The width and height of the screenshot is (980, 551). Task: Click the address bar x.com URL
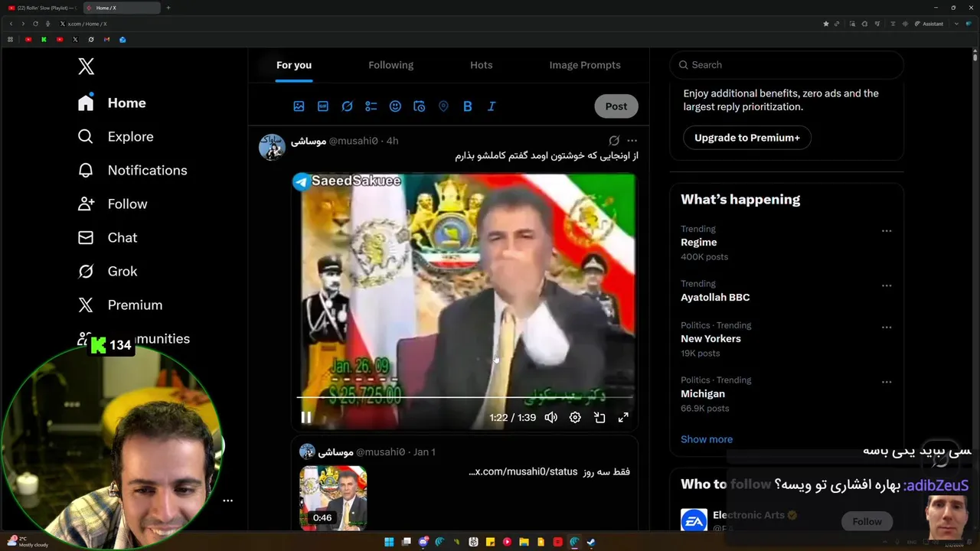[x=87, y=24]
